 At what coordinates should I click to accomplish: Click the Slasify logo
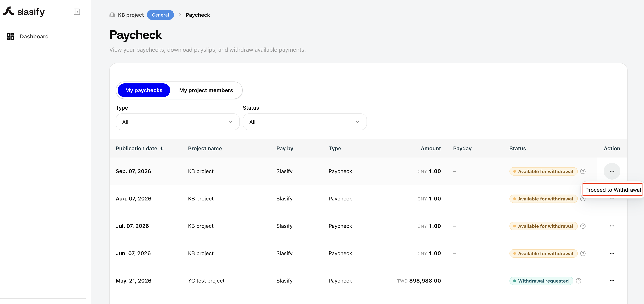(24, 12)
